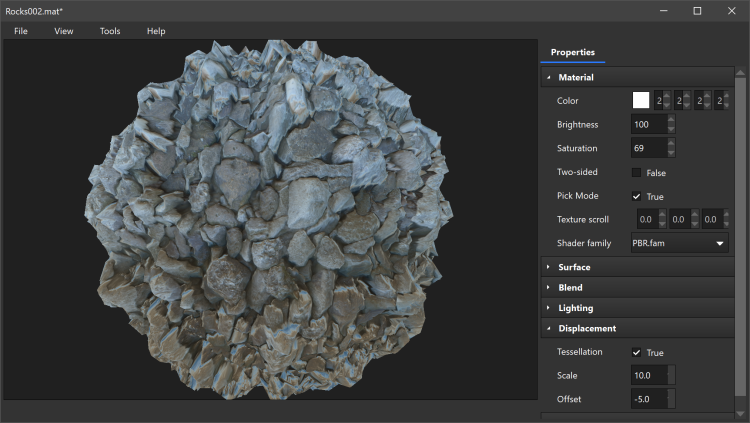Open the File menu

pos(21,31)
